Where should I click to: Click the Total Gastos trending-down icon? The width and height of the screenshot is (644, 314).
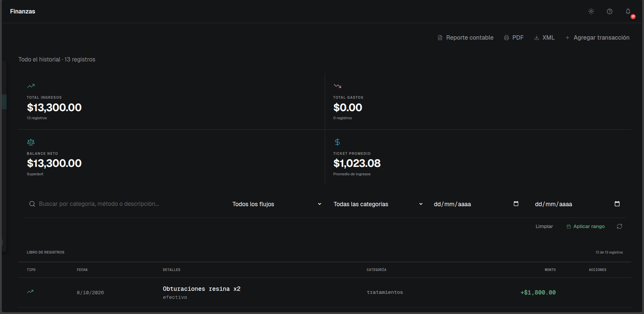pyautogui.click(x=337, y=86)
